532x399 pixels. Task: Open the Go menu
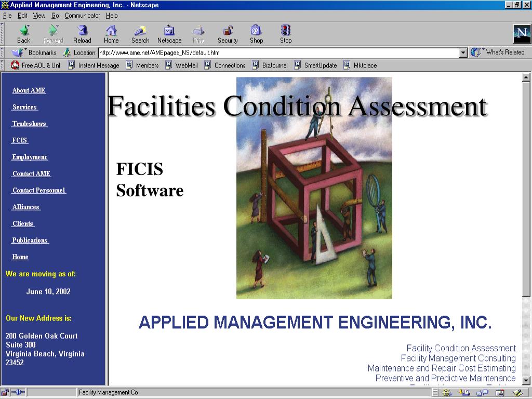(x=55, y=16)
